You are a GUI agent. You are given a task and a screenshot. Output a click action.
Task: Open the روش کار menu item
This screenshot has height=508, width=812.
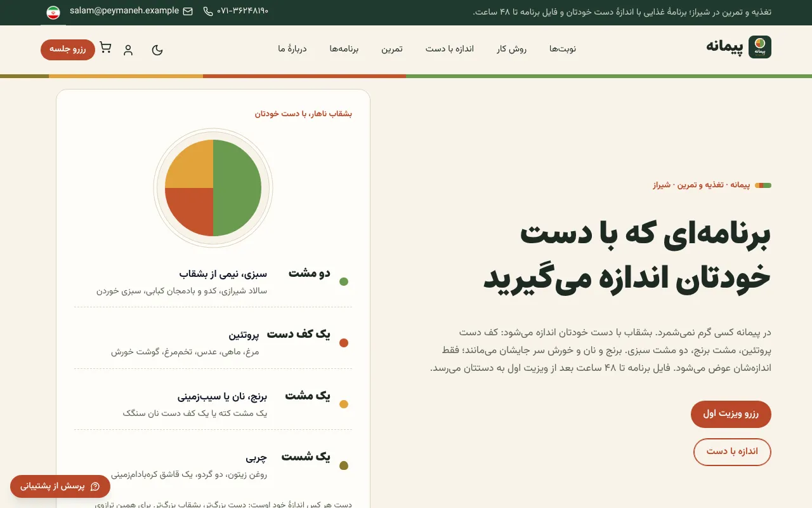tap(512, 49)
